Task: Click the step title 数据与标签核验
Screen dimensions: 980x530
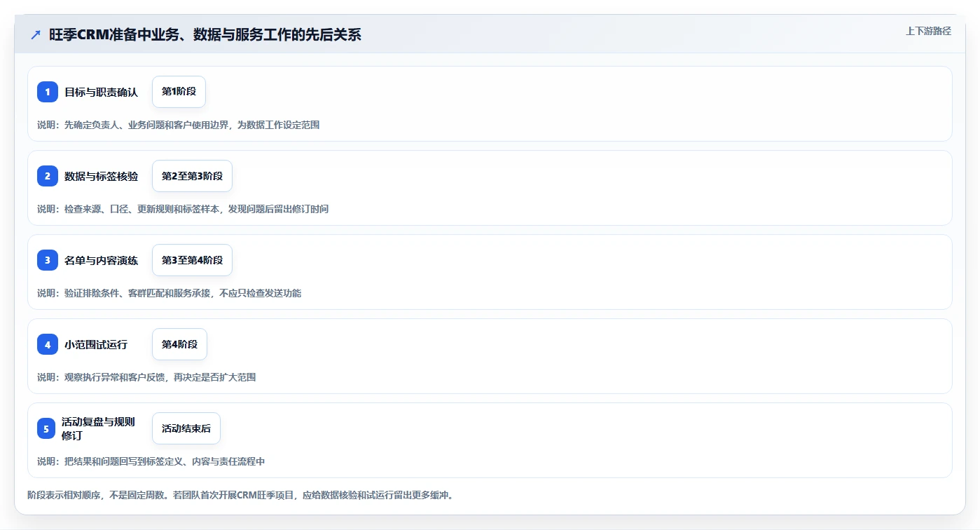Action: point(102,176)
